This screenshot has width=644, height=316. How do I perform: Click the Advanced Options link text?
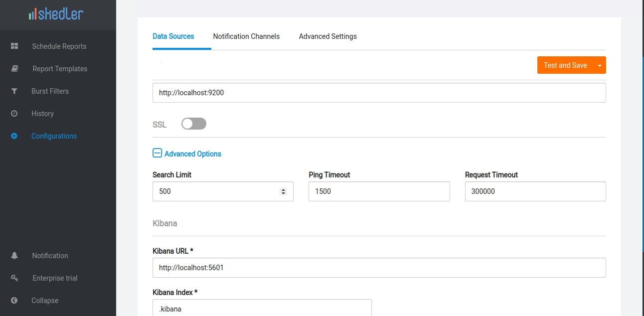click(x=193, y=154)
